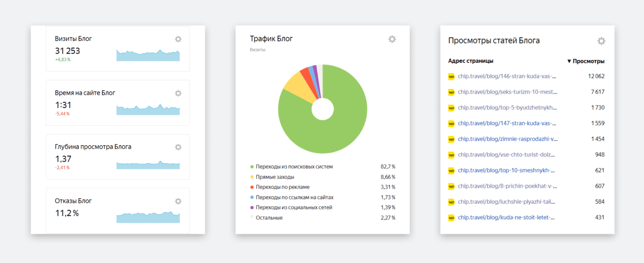Screen dimensions: 644x263
Task: Toggle Переходы из поисковых систем legend item
Action: [294, 167]
